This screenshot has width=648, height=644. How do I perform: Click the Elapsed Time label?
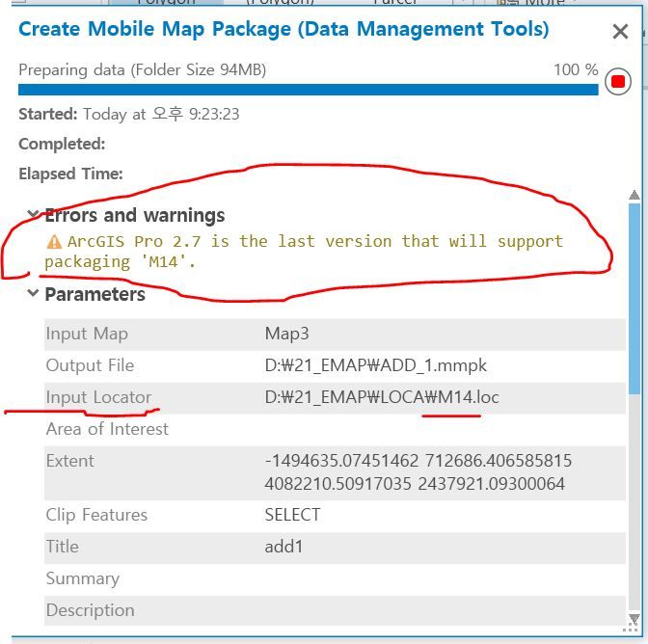pyautogui.click(x=70, y=174)
